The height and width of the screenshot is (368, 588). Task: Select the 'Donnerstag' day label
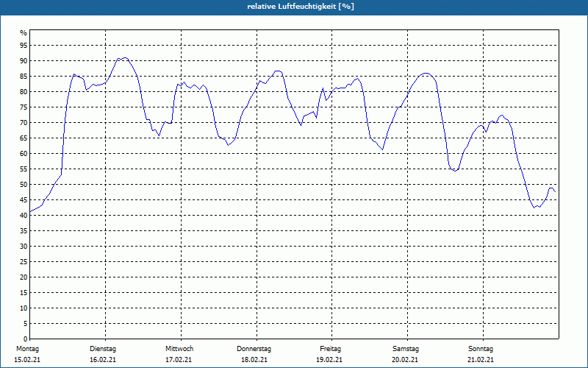click(254, 349)
